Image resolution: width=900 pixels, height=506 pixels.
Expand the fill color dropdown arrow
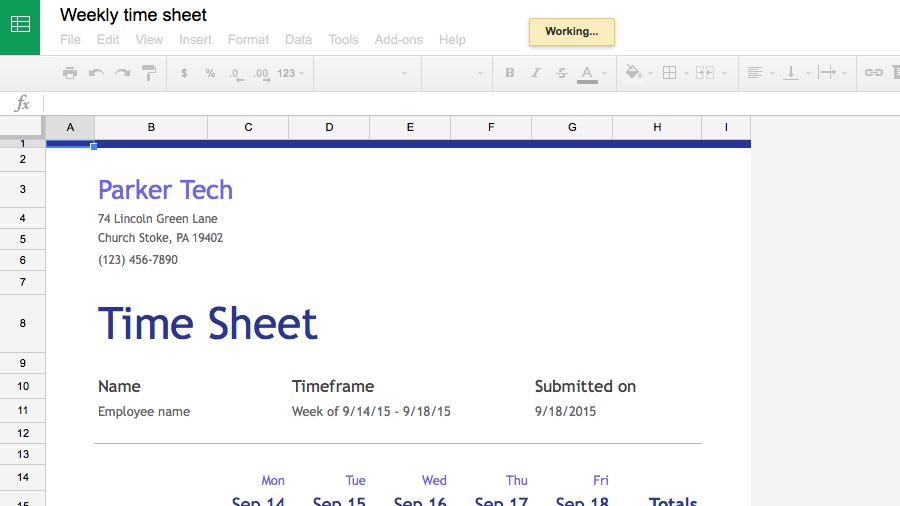(x=650, y=73)
